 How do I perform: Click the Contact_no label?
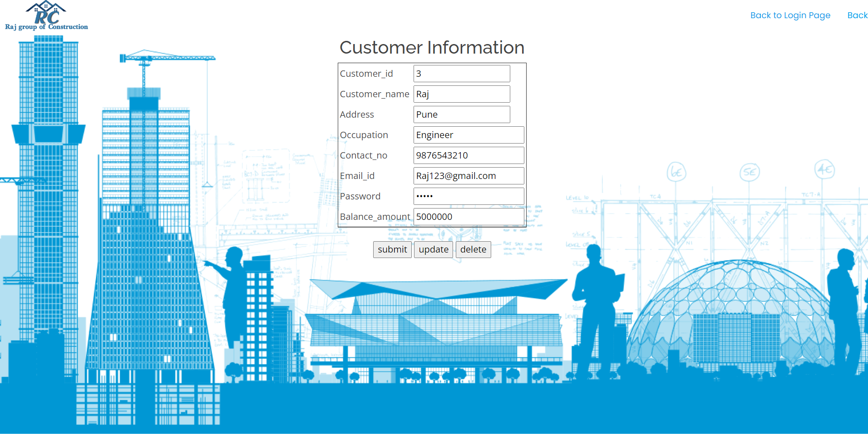(364, 155)
